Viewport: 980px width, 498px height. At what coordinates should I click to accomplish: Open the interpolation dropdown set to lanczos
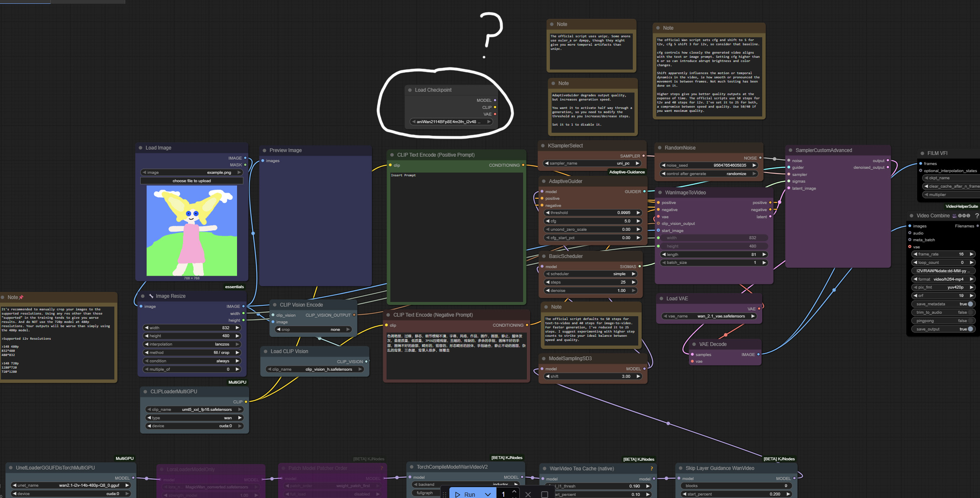click(192, 344)
